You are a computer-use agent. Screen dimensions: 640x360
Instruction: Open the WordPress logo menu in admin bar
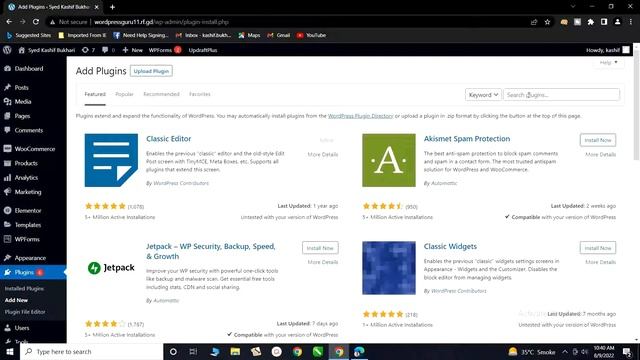[x=7, y=50]
